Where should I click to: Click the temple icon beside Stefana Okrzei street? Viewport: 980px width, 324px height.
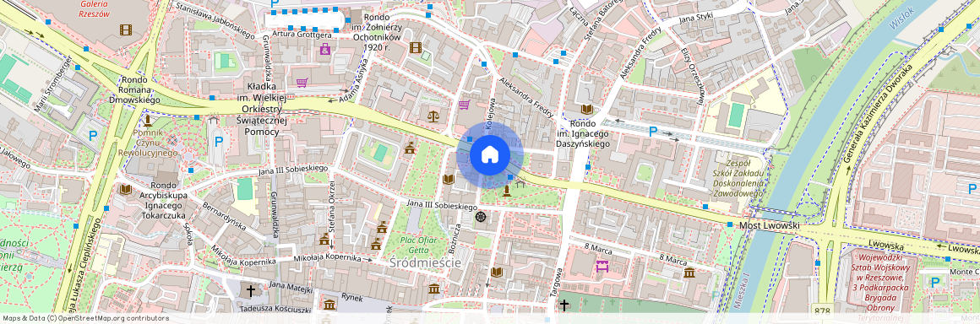[x=324, y=239]
